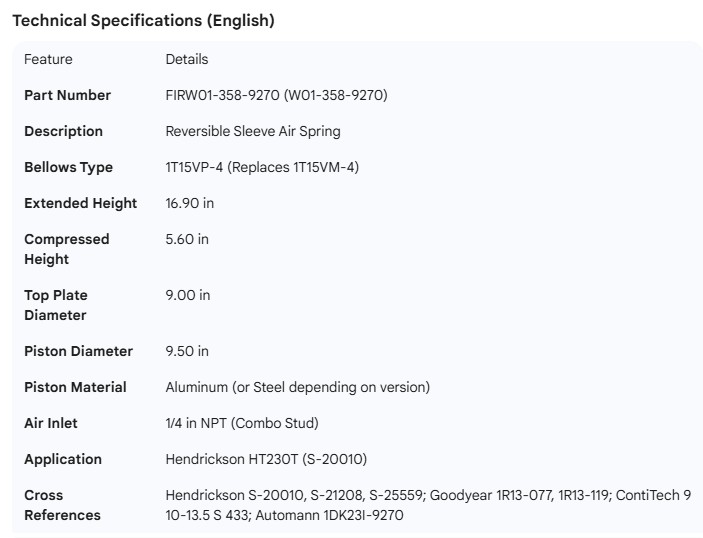Click the Description row label
This screenshot has width=703, height=538.
[x=63, y=131]
